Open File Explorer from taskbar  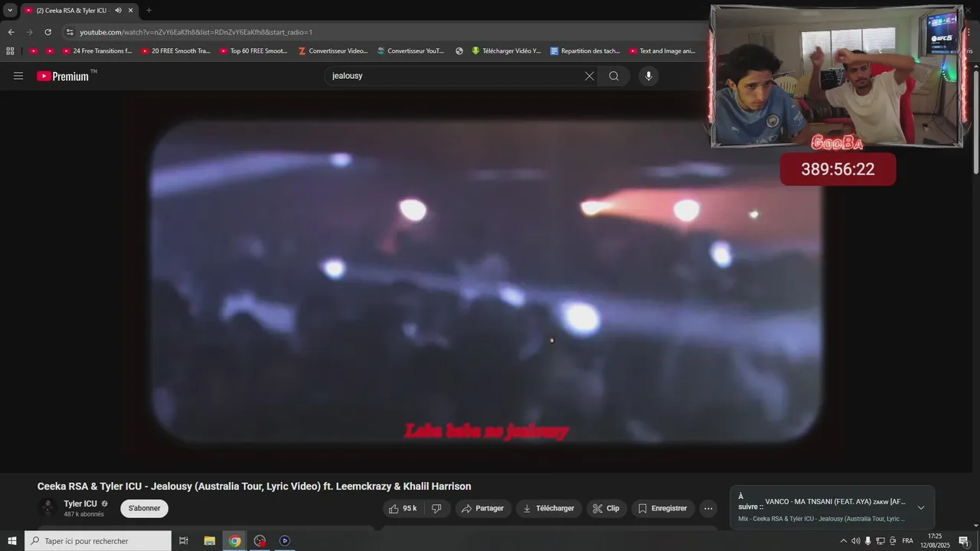210,540
